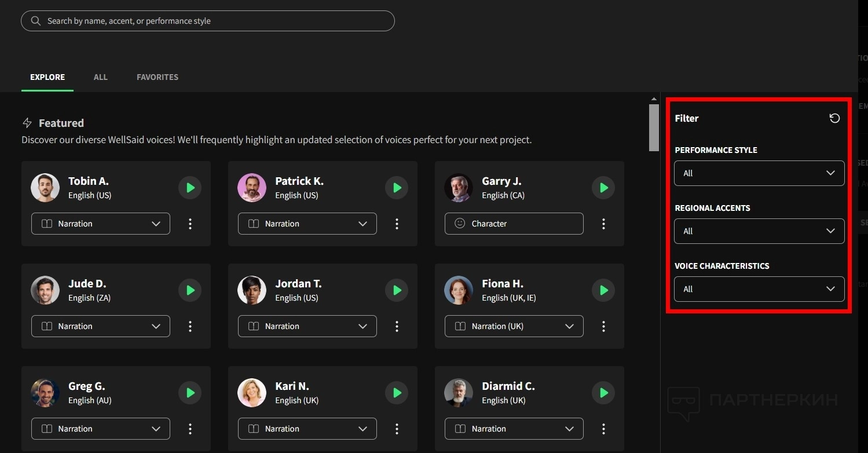Screen dimensions: 868x453
Task: Reset filters with the refresh icon
Action: click(834, 118)
